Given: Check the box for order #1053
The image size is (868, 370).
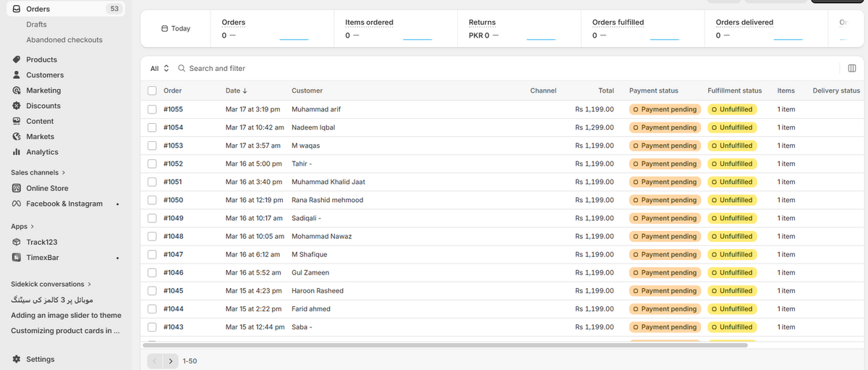Looking at the screenshot, I should click(x=152, y=146).
